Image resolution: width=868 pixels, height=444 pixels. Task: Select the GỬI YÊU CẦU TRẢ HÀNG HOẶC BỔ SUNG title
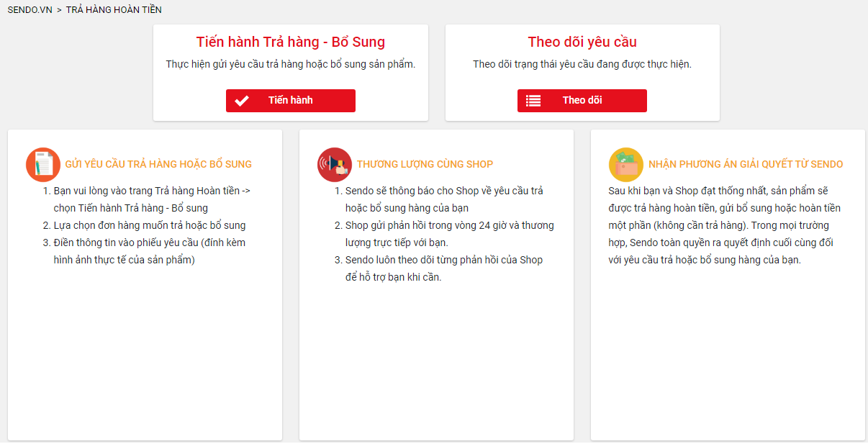[x=158, y=164]
